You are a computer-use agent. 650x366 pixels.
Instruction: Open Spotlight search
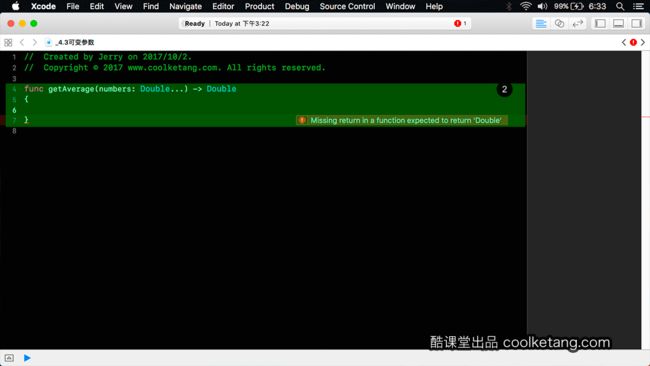click(x=620, y=6)
